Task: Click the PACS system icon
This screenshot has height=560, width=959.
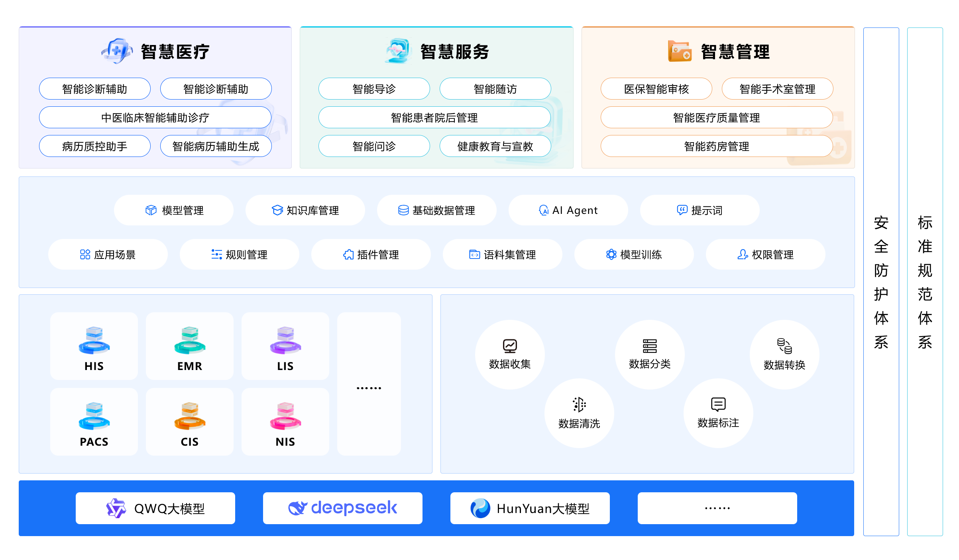Action: pyautogui.click(x=94, y=416)
